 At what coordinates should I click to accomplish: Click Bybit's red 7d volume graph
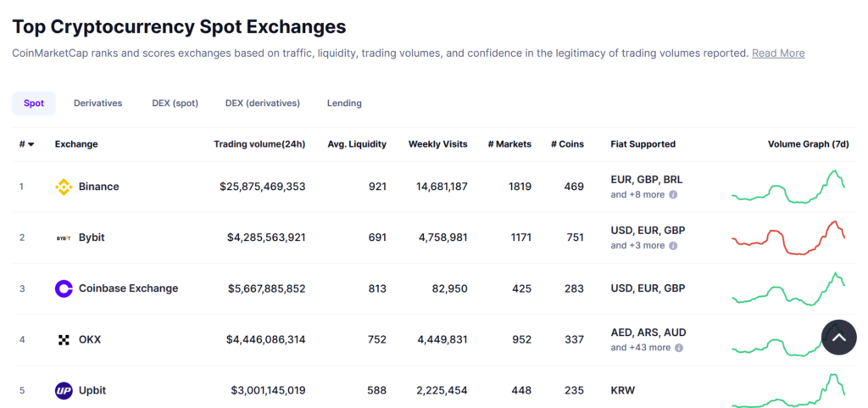(x=788, y=238)
